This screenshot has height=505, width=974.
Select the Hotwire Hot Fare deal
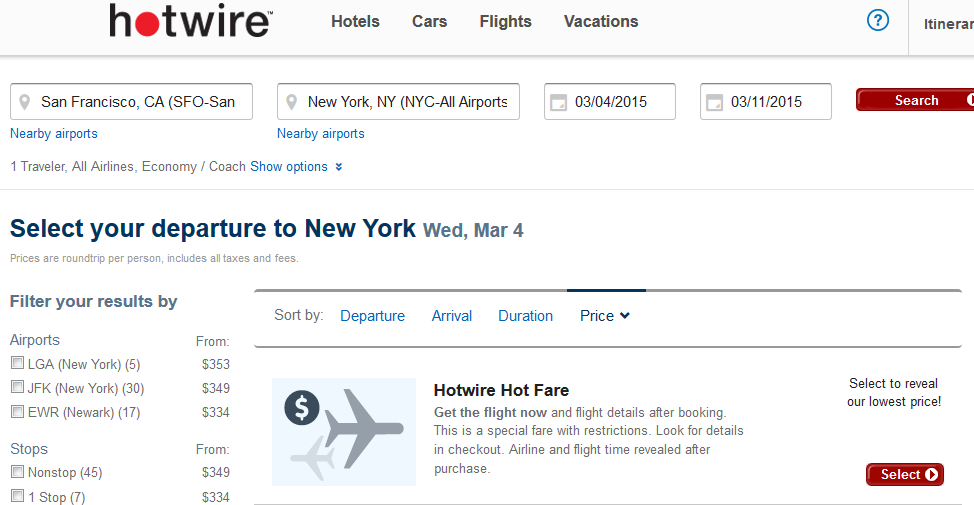point(904,475)
